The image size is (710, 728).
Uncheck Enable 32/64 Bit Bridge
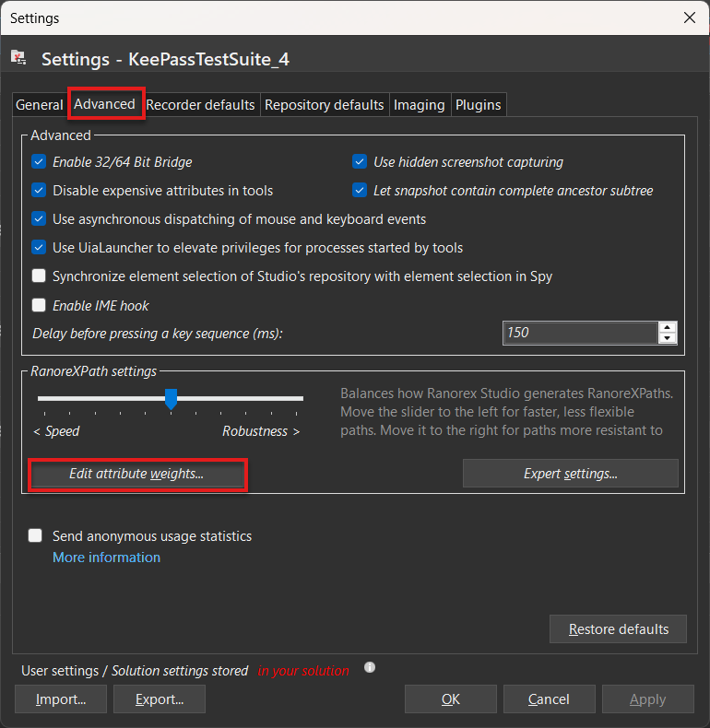click(x=39, y=161)
